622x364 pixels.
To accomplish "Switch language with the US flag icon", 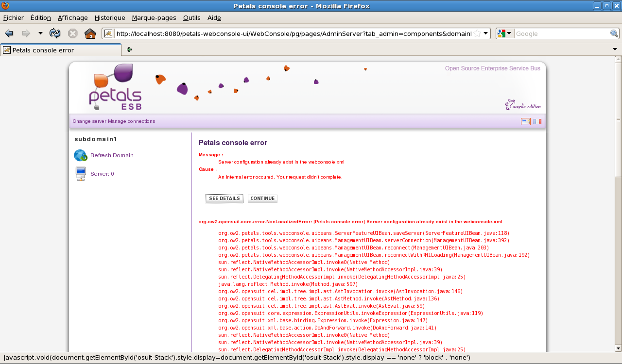I will (525, 121).
